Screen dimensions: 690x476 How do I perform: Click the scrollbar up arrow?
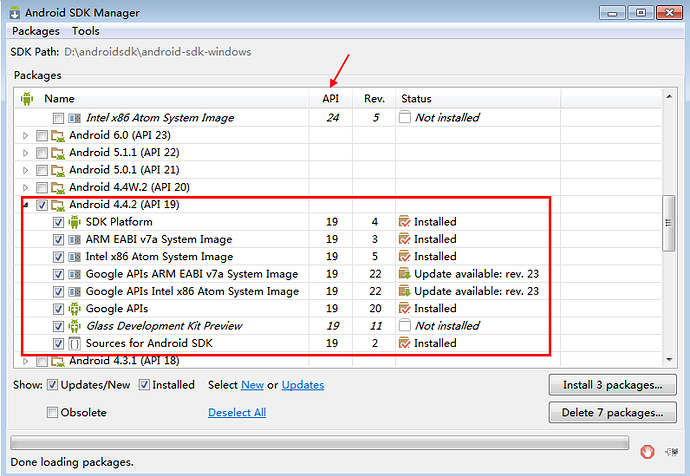coord(669,96)
